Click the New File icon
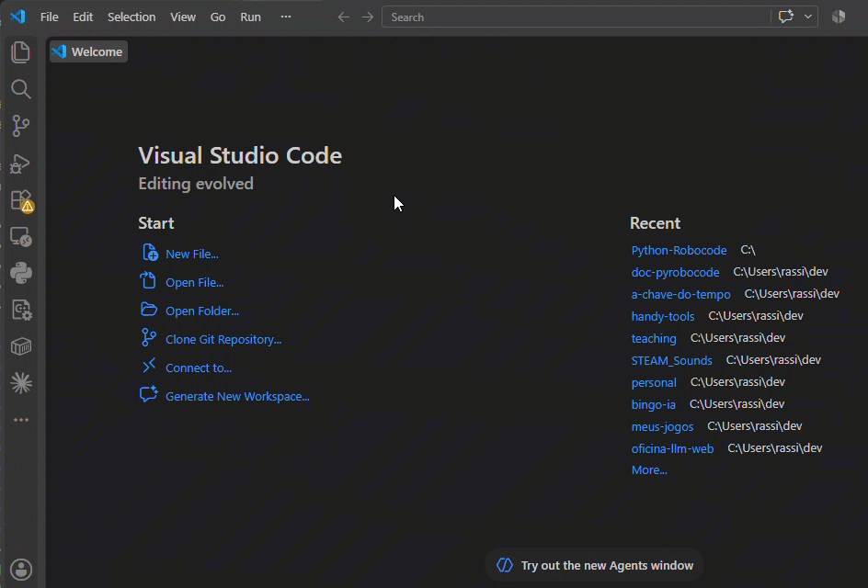868x588 pixels. click(x=150, y=253)
